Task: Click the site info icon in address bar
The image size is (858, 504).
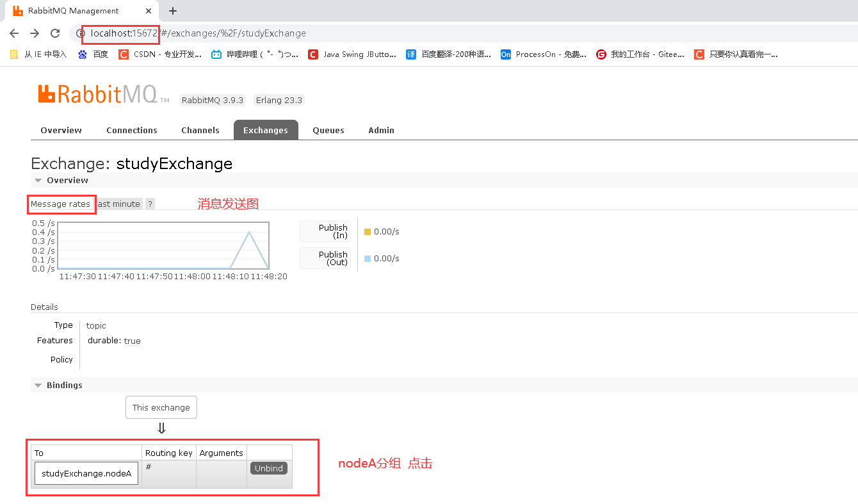Action: [x=79, y=33]
